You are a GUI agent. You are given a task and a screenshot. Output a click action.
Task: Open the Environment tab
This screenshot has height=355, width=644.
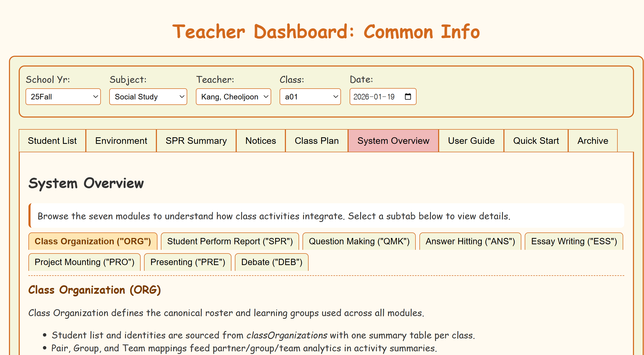coord(121,141)
